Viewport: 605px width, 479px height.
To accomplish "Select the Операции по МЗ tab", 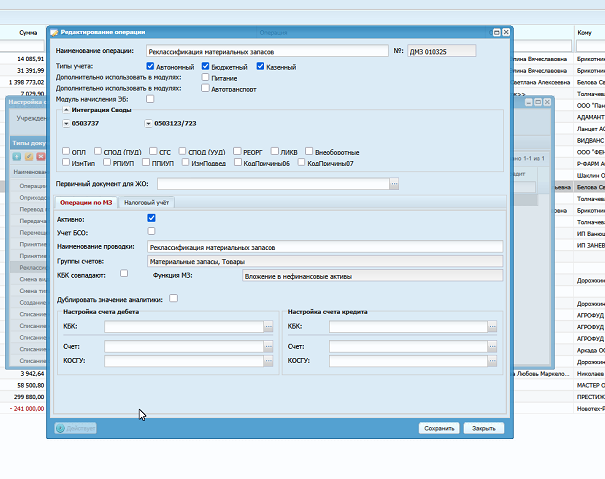I will click(86, 203).
